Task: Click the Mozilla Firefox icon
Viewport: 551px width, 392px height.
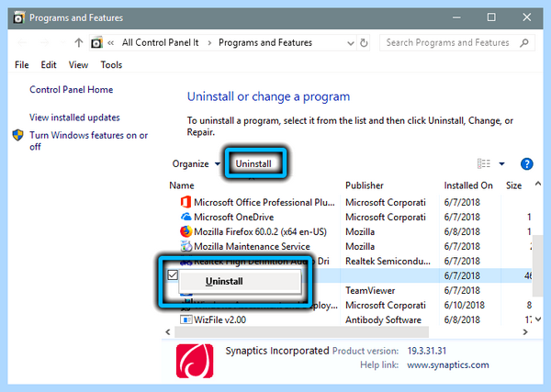Action: click(x=186, y=231)
